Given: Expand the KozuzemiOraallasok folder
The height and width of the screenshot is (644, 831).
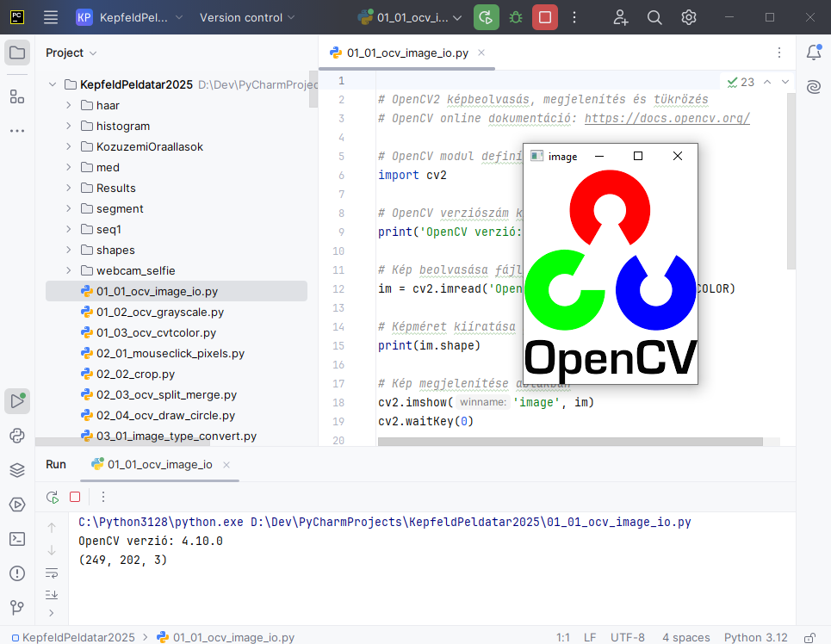Looking at the screenshot, I should 68,146.
